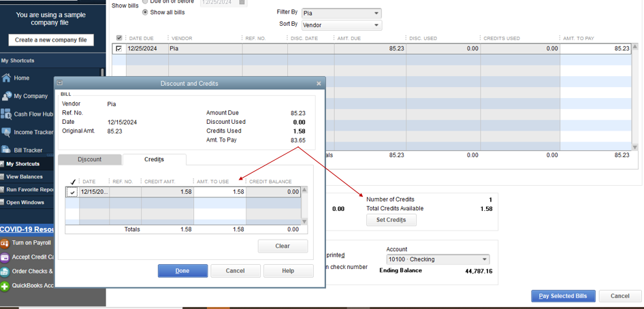
Task: Click the Credits Used column header
Action: click(502, 38)
